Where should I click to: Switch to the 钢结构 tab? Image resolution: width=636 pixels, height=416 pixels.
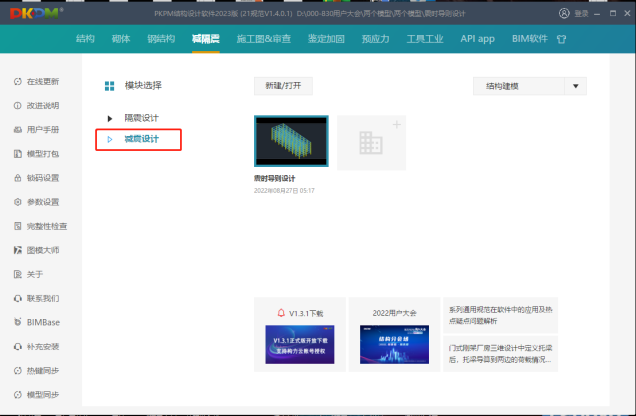point(161,39)
